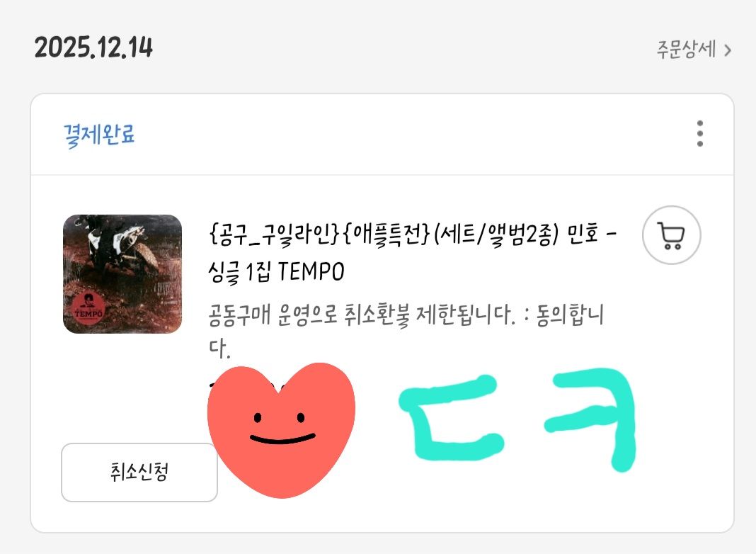Tap the red TEMPO badge on album cover
The height and width of the screenshot is (554, 756).
[x=88, y=308]
